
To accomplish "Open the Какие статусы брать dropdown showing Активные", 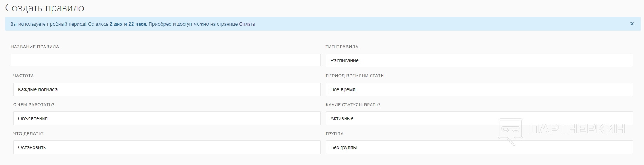I will [x=479, y=118].
